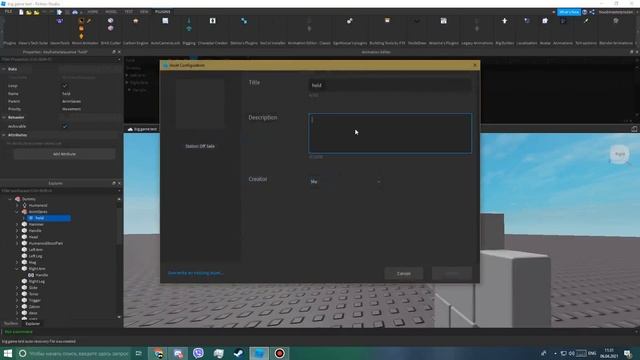Viewport: 640px width, 360px height.
Task: Click the new file icon in the quick toolbar
Action: coord(21,12)
